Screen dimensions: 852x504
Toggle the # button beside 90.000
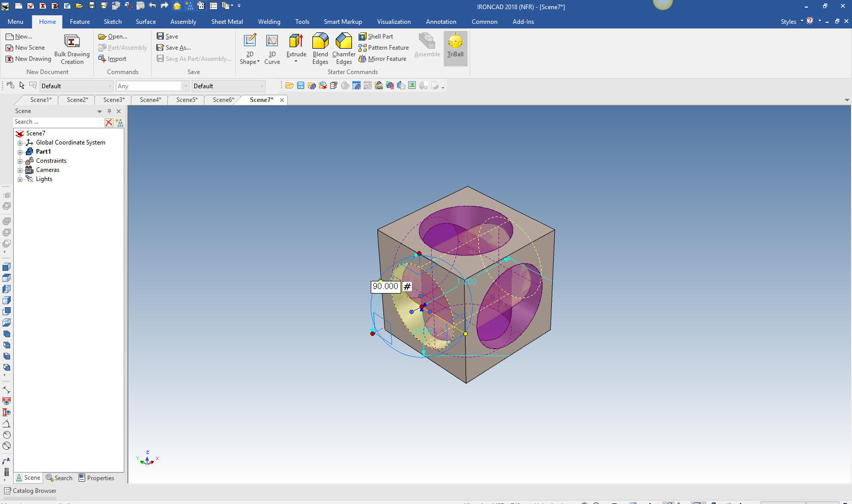[407, 286]
